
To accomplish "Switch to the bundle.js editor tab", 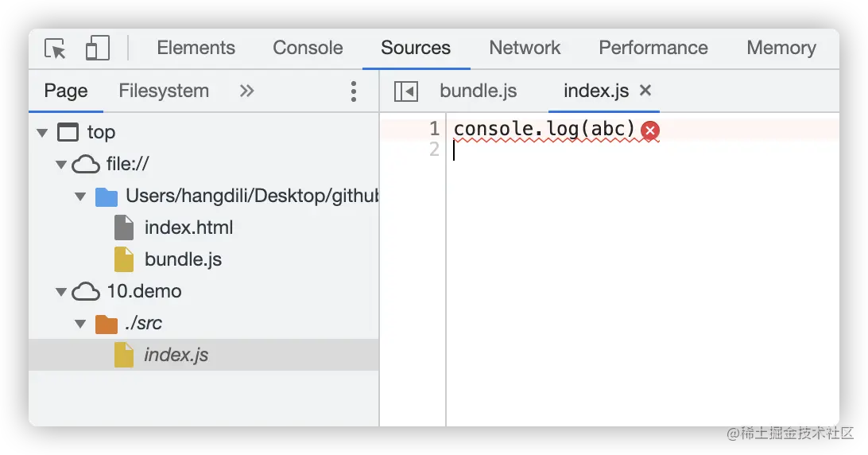I will pos(479,91).
